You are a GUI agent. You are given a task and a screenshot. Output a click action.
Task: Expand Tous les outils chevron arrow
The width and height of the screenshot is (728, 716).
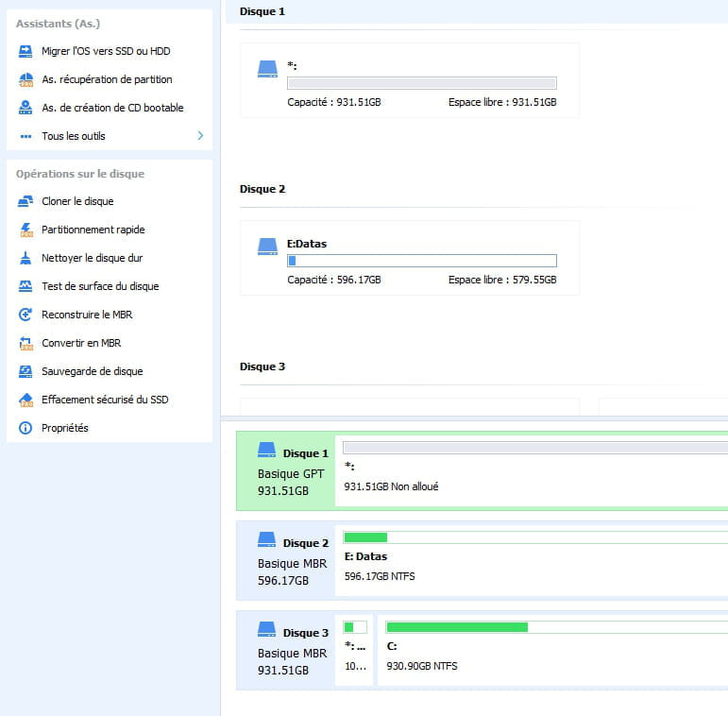[x=200, y=136]
